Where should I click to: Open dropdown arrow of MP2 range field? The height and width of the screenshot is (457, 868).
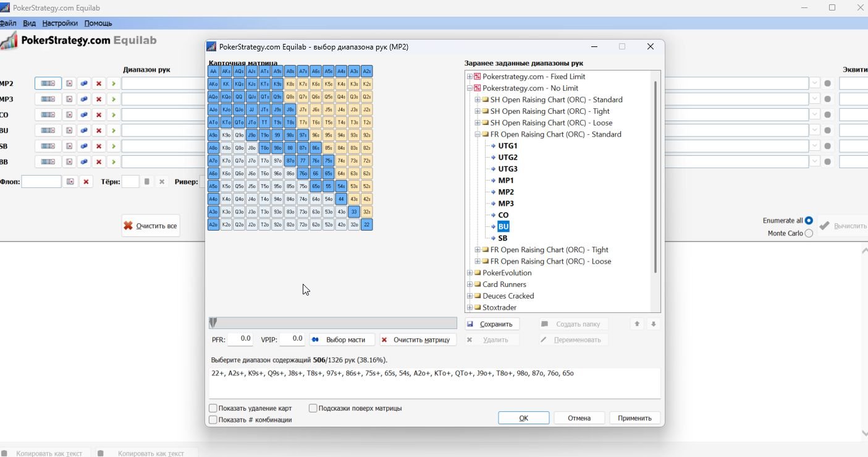pos(815,83)
